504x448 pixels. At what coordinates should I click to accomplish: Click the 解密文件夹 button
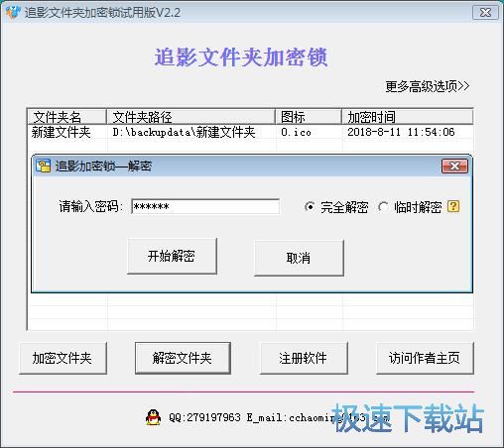183,358
